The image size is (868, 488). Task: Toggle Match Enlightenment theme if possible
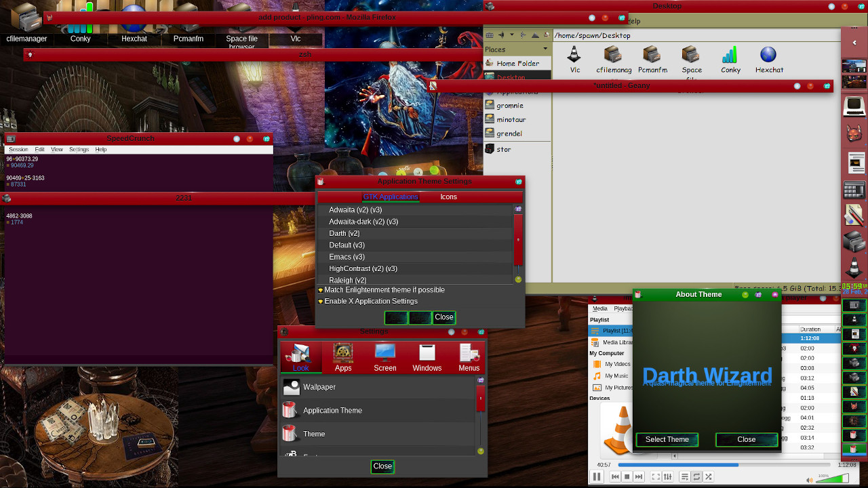[x=381, y=290]
